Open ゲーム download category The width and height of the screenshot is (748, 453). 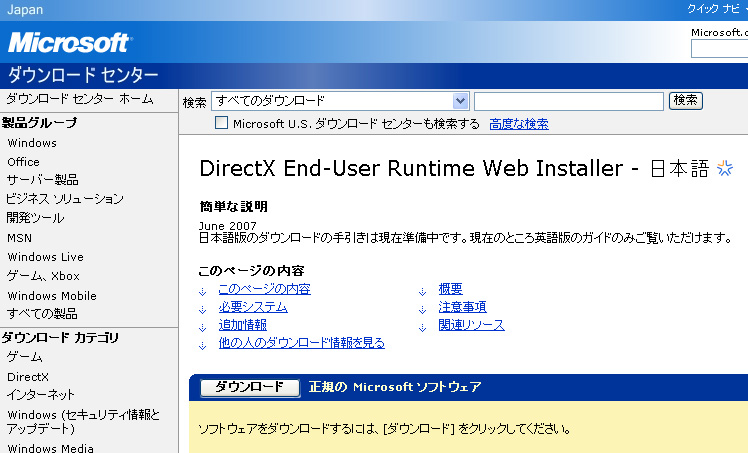click(25, 357)
